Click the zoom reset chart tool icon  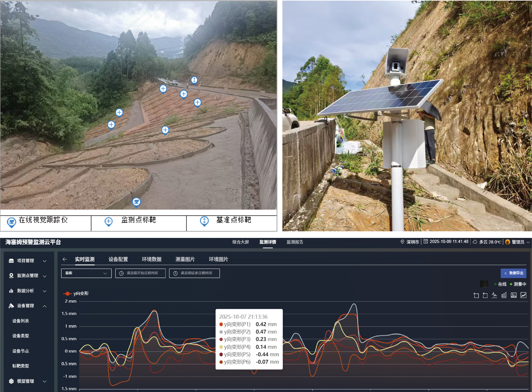point(485,295)
